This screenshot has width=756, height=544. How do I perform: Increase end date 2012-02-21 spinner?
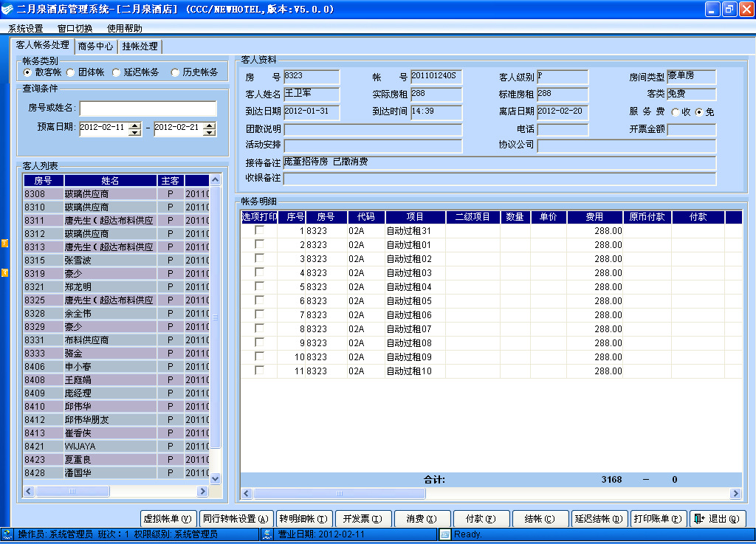pyautogui.click(x=209, y=125)
